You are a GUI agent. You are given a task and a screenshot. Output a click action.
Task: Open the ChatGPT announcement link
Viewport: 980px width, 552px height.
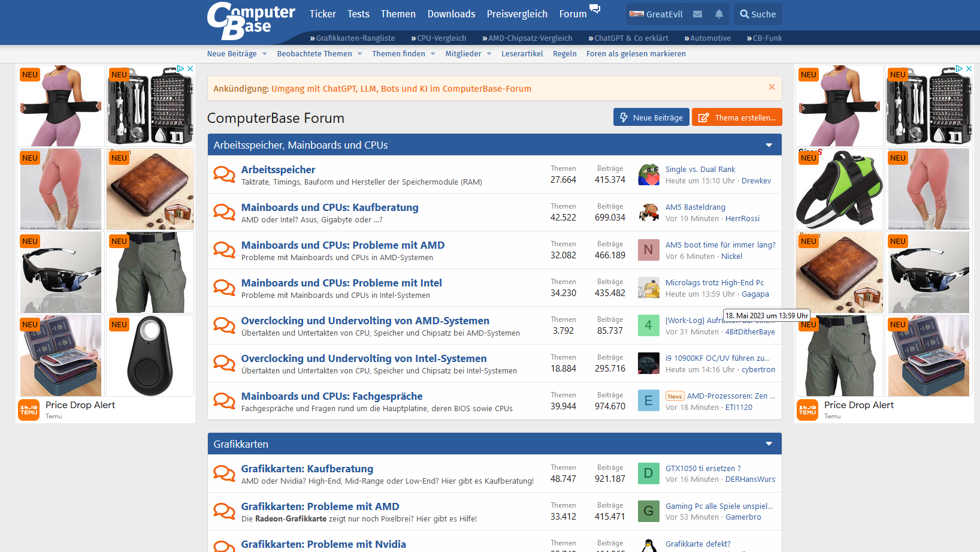coord(401,89)
